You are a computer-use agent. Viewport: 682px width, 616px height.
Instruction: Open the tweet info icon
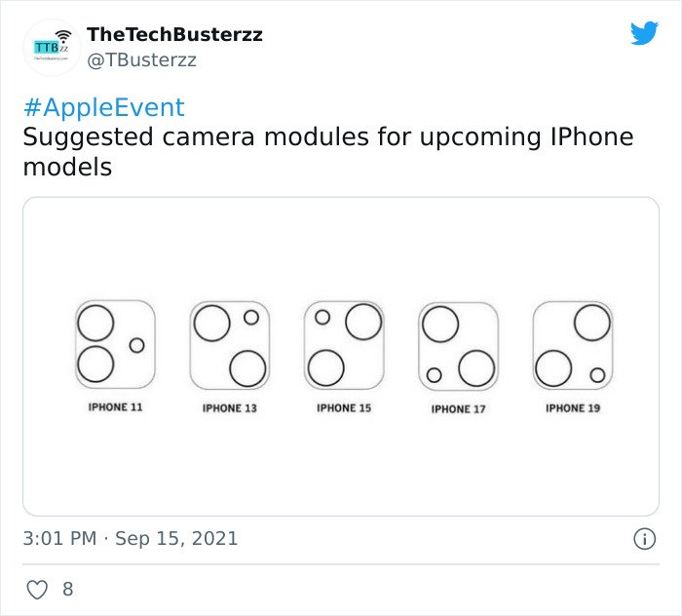[x=644, y=539]
